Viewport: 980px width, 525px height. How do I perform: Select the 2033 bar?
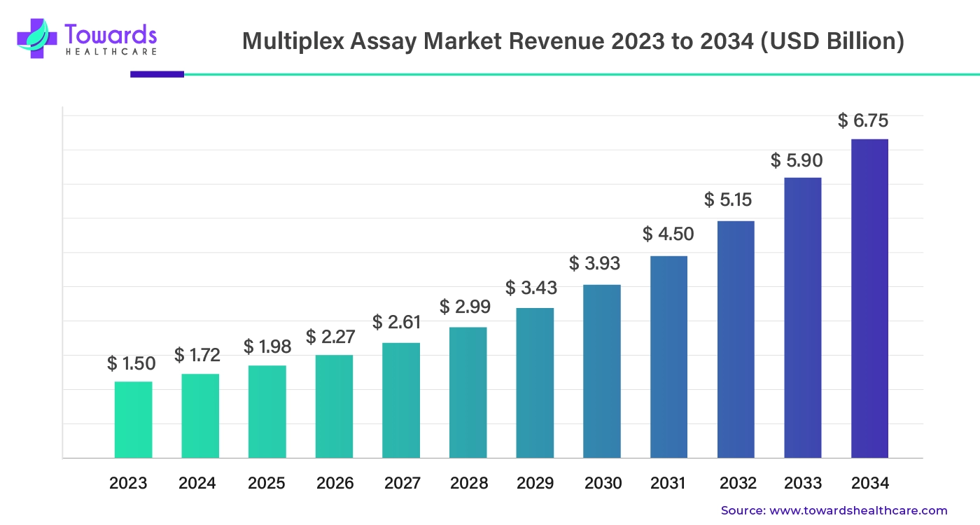point(803,318)
